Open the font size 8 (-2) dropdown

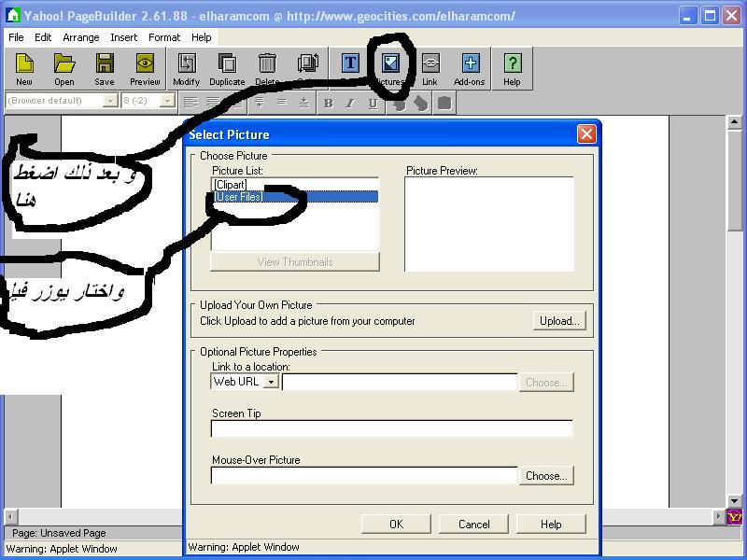167,101
